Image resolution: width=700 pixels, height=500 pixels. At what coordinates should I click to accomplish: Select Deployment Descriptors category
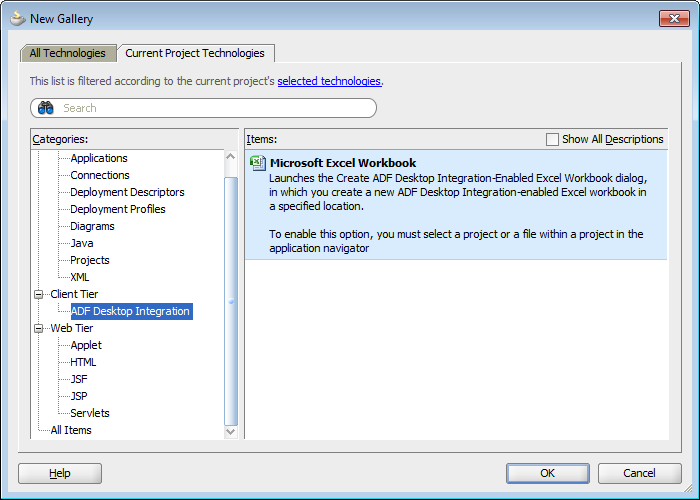(127, 192)
